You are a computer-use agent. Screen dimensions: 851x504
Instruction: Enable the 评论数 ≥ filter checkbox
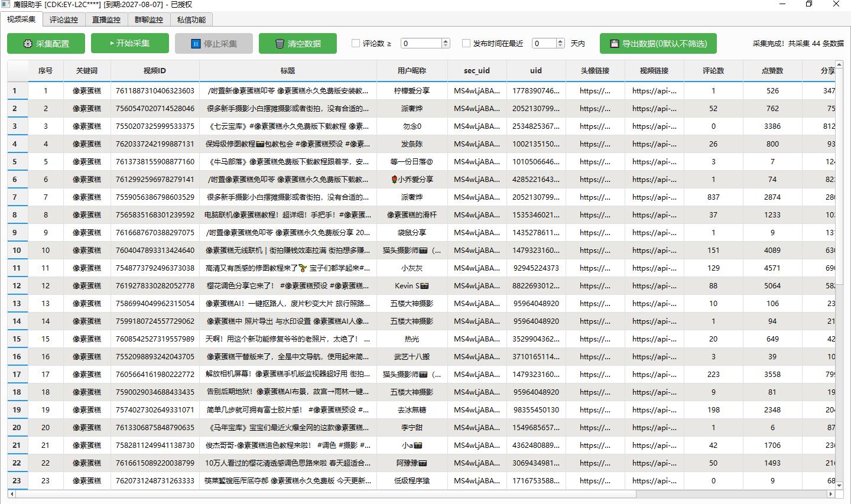[x=356, y=43]
